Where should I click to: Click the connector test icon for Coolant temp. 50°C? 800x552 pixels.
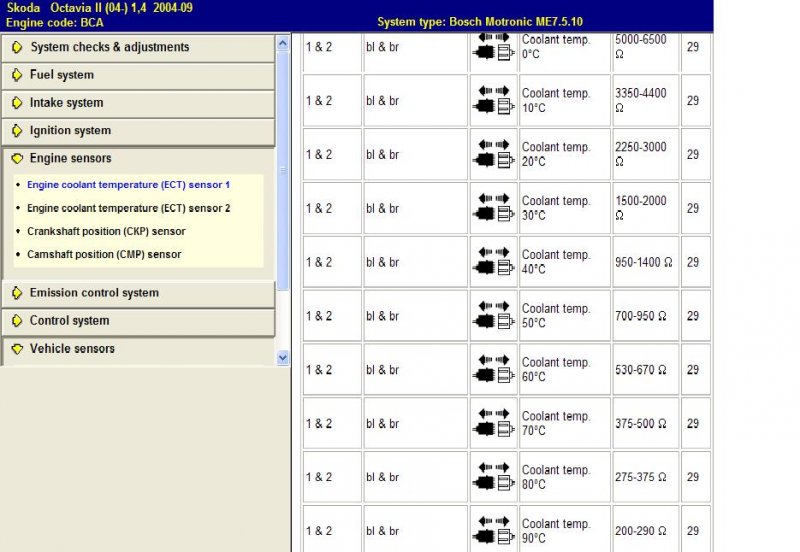coord(493,315)
